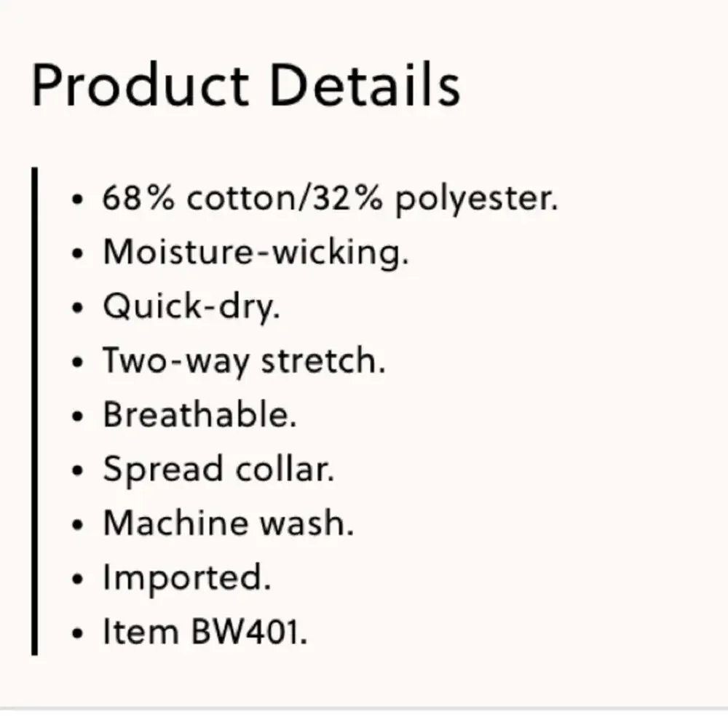Click the bullet before Machine wash

click(x=78, y=525)
